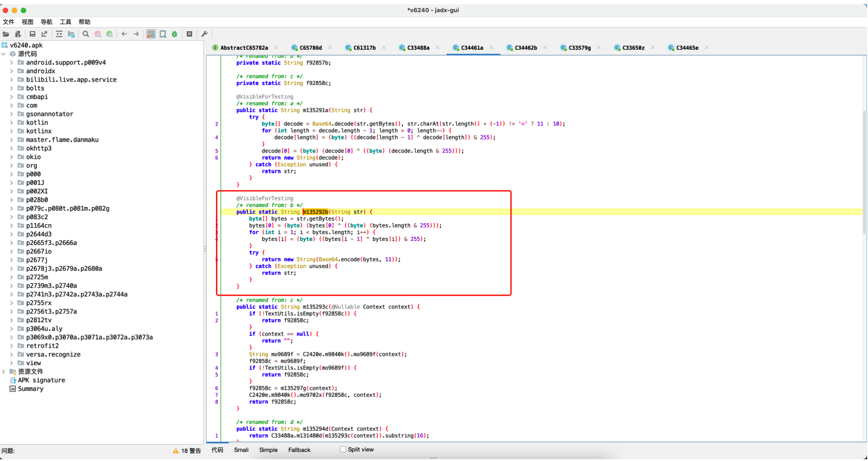Image resolution: width=868 pixels, height=461 pixels.
Task: Open the 文件 menu
Action: (9, 22)
